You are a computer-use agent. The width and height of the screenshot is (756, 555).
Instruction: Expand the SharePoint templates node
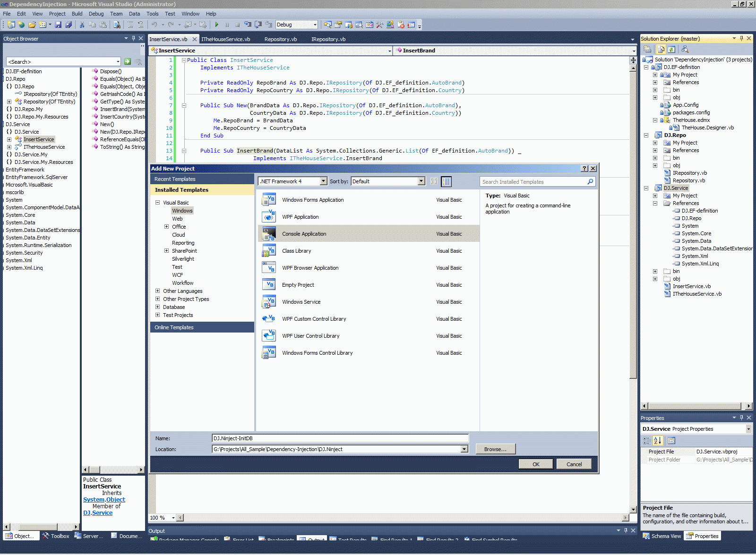tap(166, 251)
